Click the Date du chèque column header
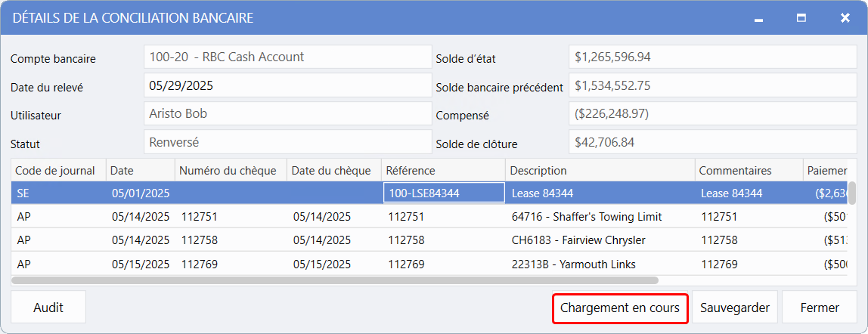 click(331, 171)
